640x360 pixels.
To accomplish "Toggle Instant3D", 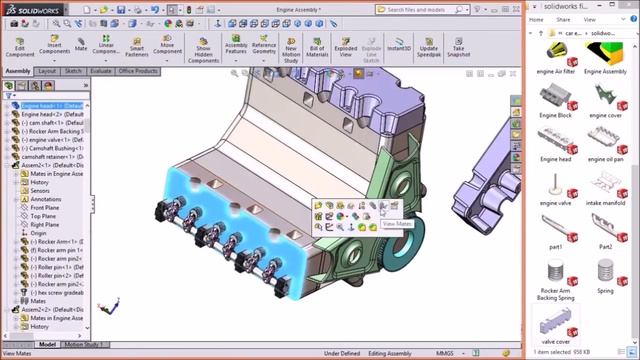I will tap(399, 44).
